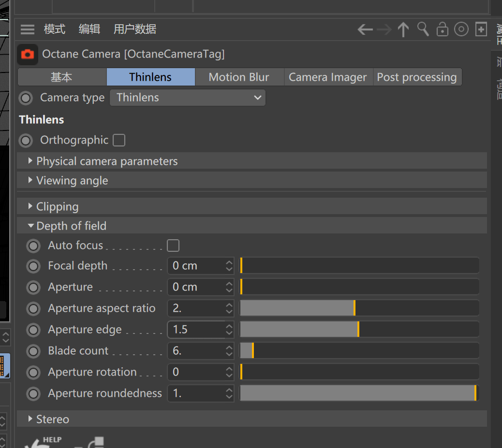Toggle Orthographic animation dot
The height and width of the screenshot is (448, 502).
26,141
